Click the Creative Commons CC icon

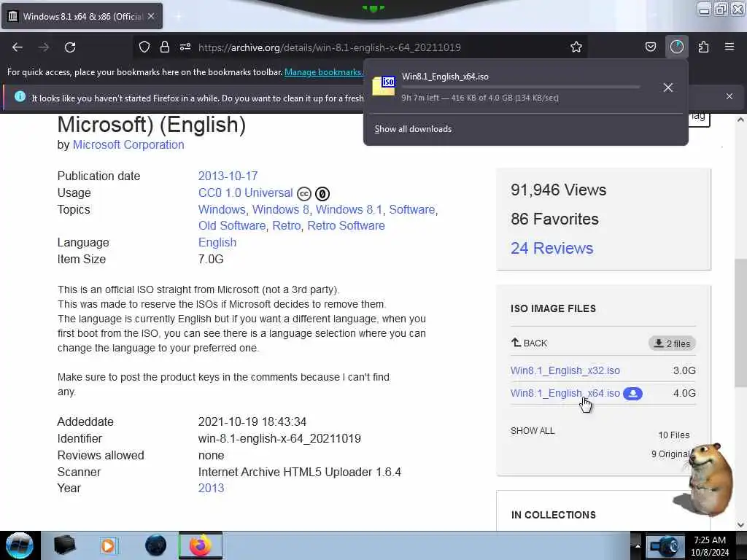point(304,194)
